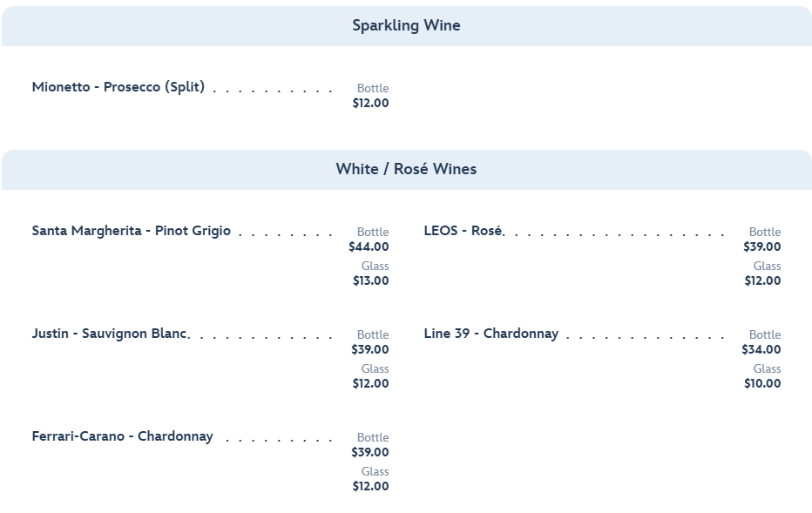
Task: Pick Justin Sauvignon Blanc $12.00 glass price
Action: [370, 384]
